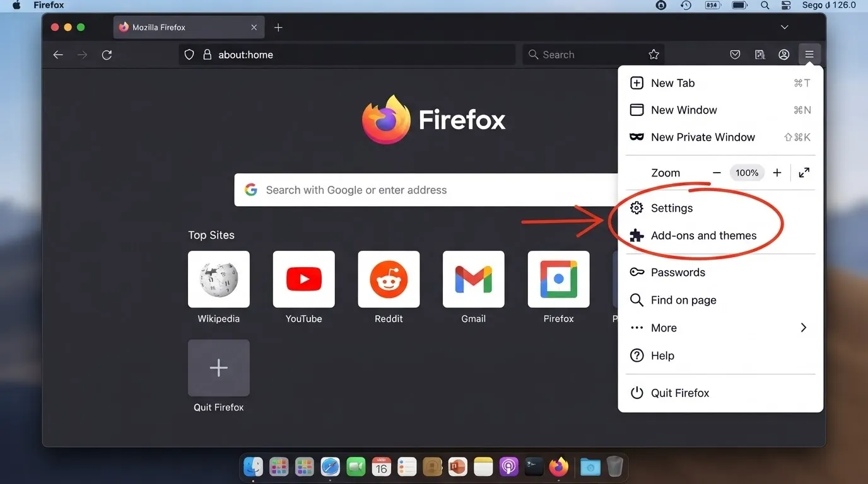Click the Search with Google box
This screenshot has height=484, width=868.
tap(426, 190)
